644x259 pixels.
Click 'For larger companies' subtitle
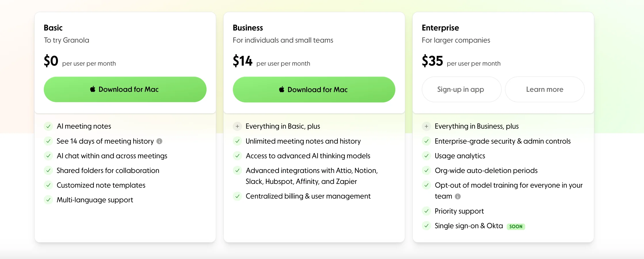(x=456, y=40)
